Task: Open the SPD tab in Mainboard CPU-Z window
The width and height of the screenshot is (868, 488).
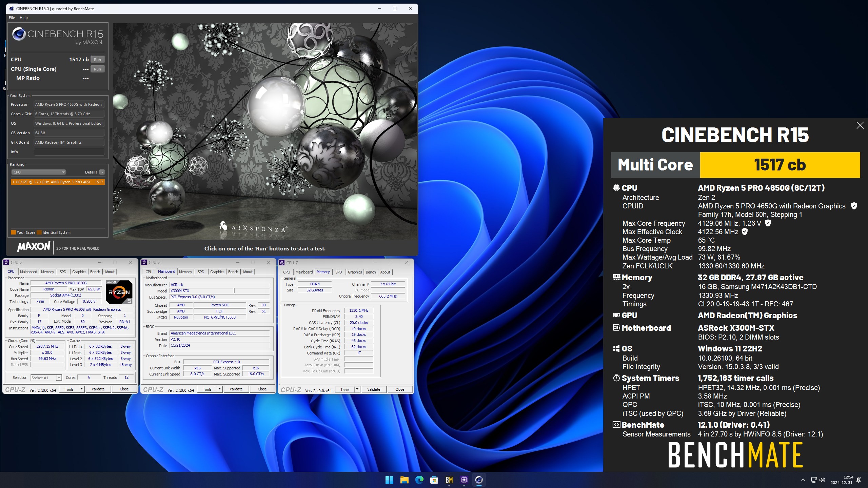Action: (x=201, y=272)
